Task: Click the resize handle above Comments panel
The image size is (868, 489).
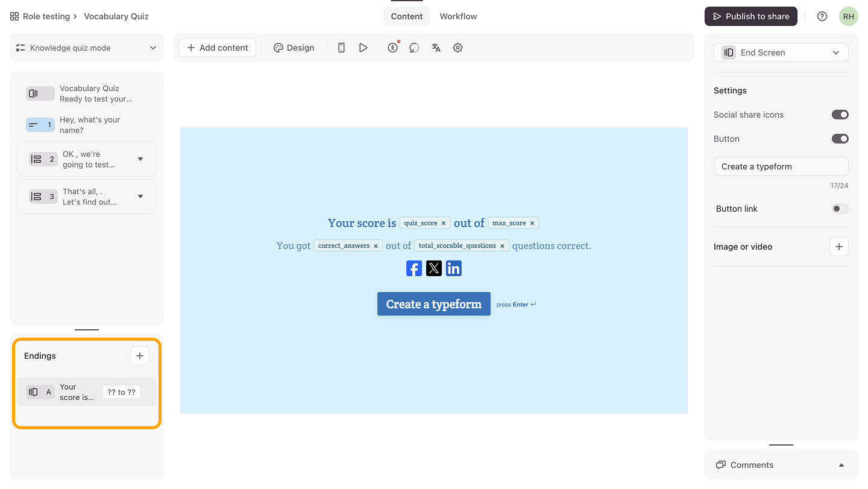Action: pyautogui.click(x=781, y=445)
